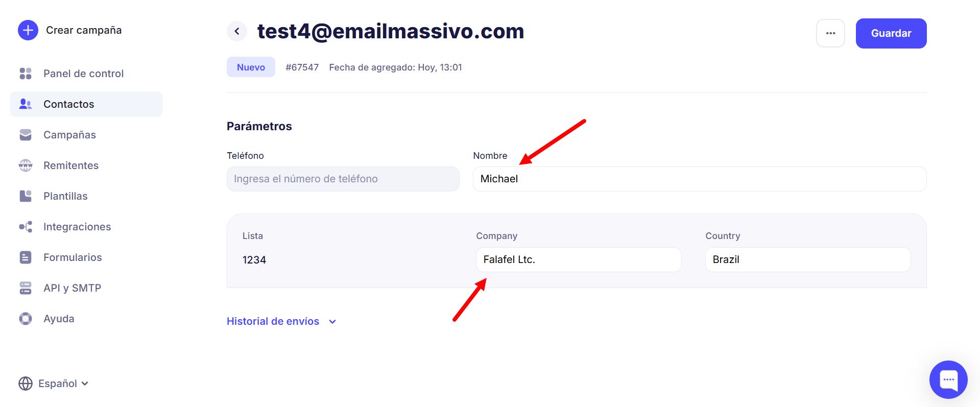Open the three-dots more options menu
This screenshot has width=980, height=407.
[x=830, y=33]
